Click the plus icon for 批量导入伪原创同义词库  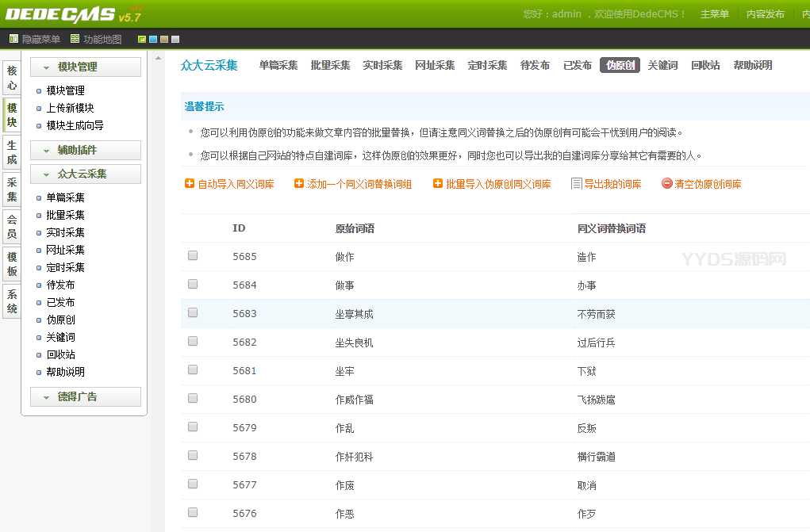tap(438, 183)
